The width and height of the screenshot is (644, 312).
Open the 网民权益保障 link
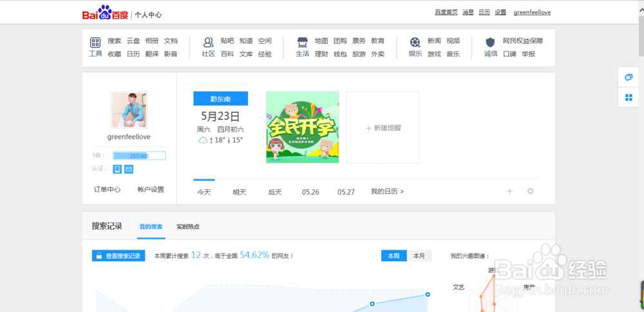(523, 41)
